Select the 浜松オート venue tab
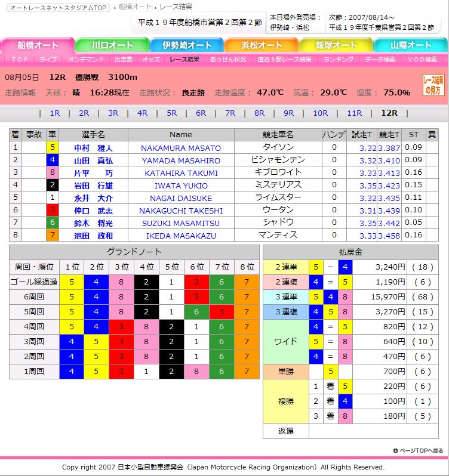Image resolution: width=449 pixels, height=476 pixels. pos(262,45)
